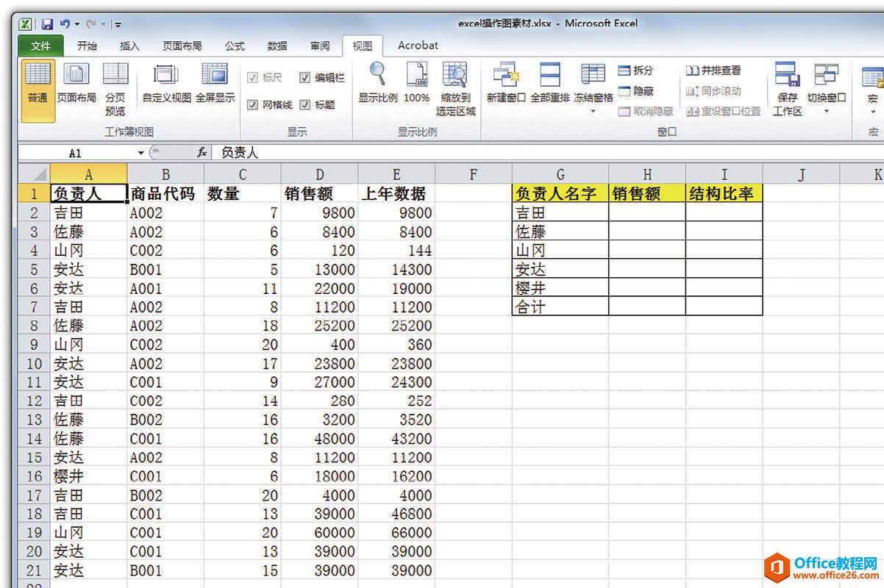Select cell E18 value 46800

(x=396, y=514)
